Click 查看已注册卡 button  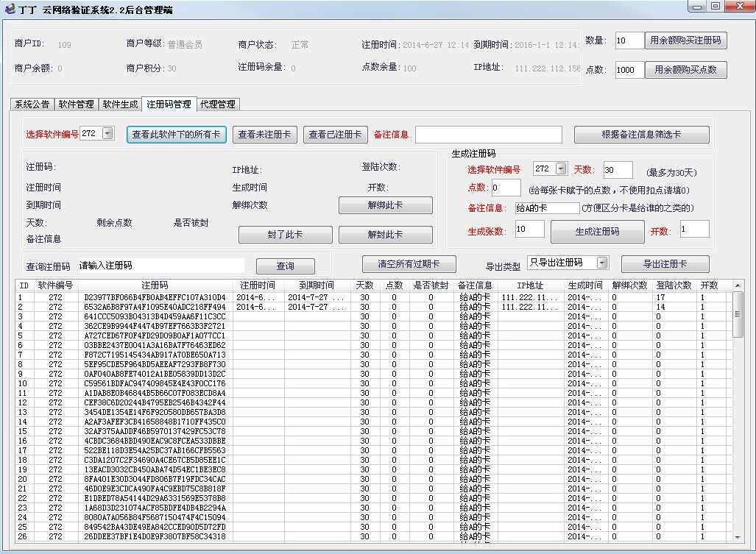click(x=336, y=135)
